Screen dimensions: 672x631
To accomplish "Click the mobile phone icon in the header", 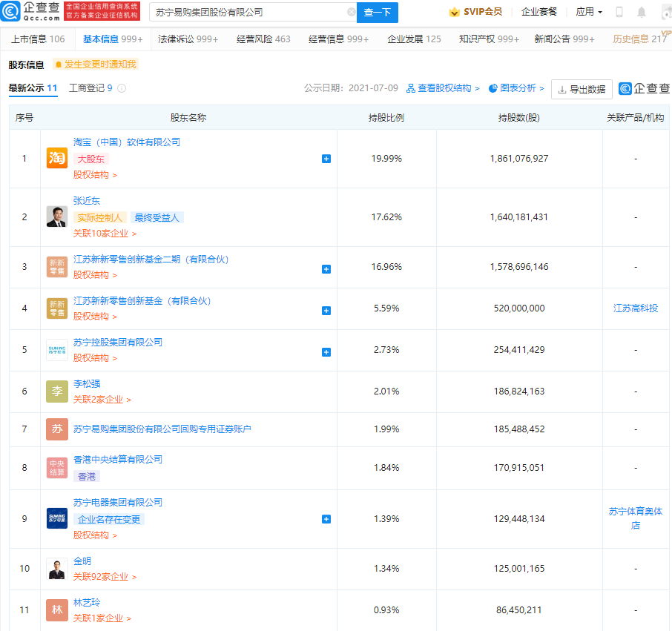I will click(619, 13).
